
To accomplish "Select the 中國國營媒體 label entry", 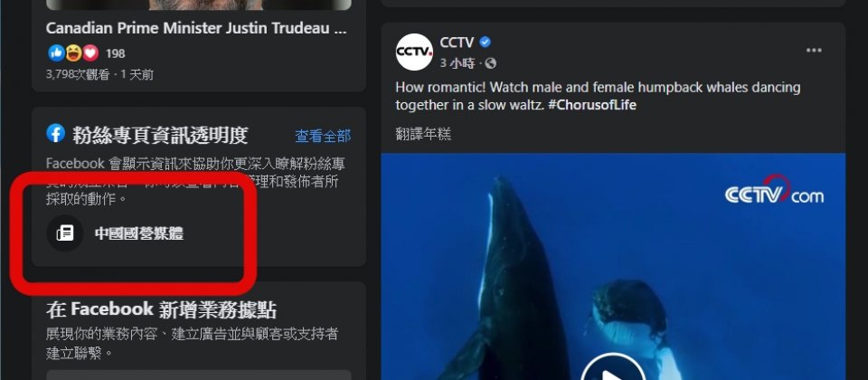I will (139, 233).
